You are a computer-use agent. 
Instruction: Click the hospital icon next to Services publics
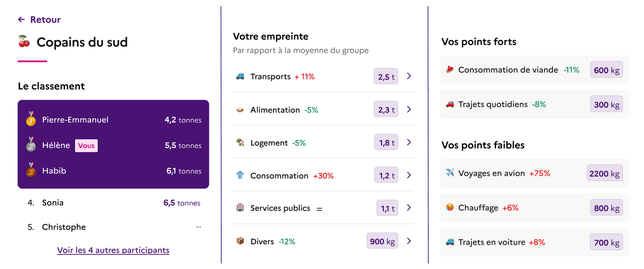(239, 208)
